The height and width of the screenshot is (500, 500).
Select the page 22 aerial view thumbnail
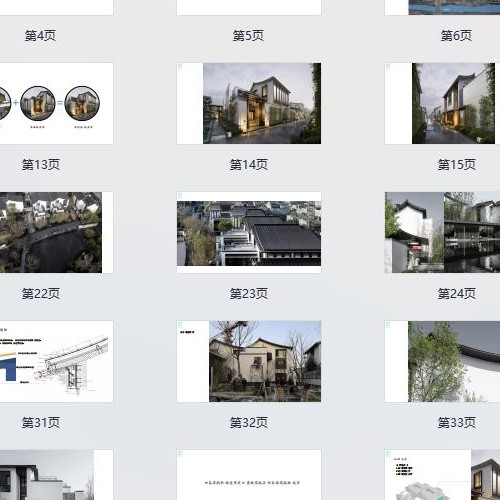pos(56,232)
